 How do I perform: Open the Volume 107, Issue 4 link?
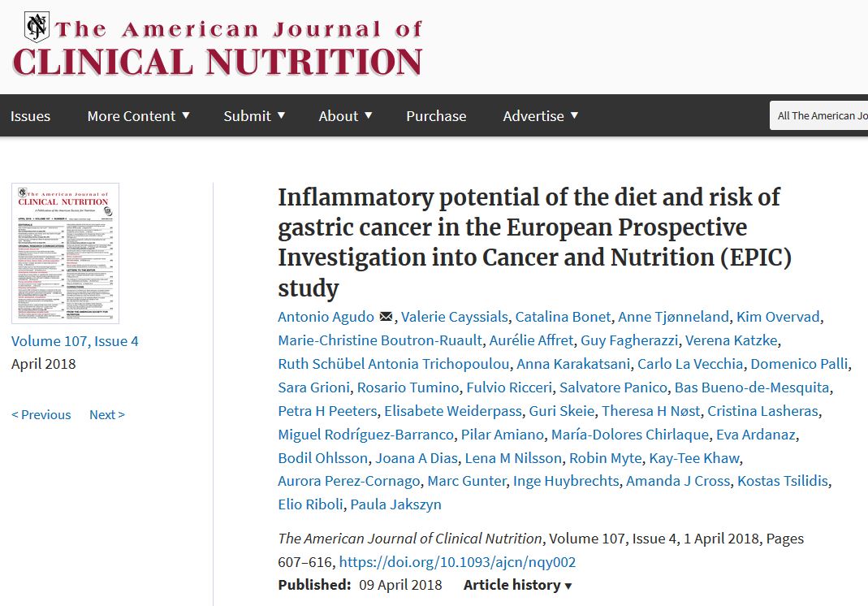pyautogui.click(x=75, y=341)
